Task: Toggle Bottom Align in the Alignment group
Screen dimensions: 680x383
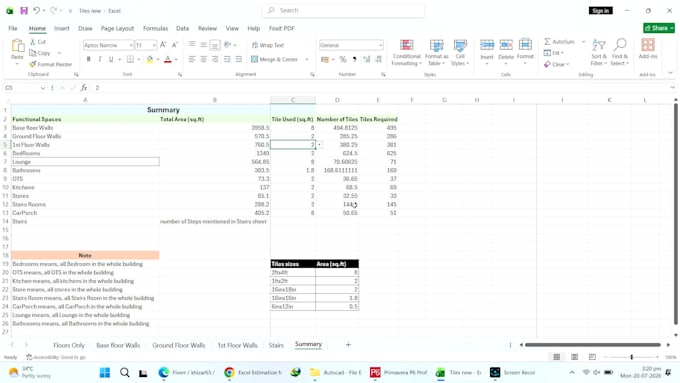Action: coord(215,45)
